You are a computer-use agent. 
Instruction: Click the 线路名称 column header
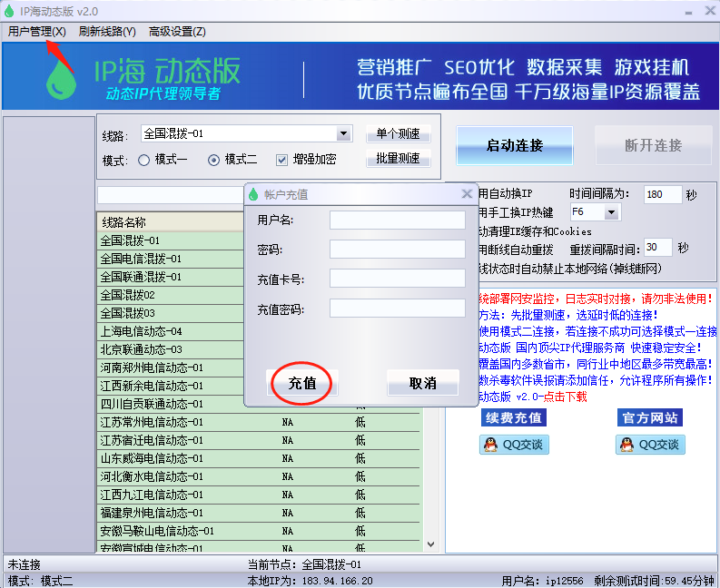tap(171, 222)
